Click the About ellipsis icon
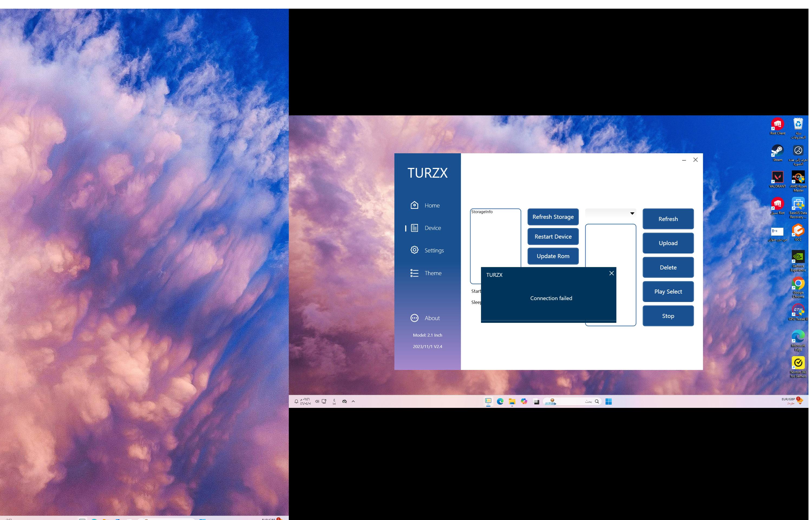The width and height of the screenshot is (812, 520). coord(414,318)
